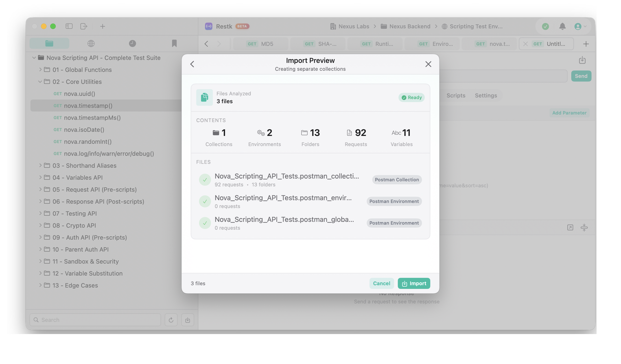Click checkmark for postman_environment file
The height and width of the screenshot is (364, 621).
pos(205,201)
